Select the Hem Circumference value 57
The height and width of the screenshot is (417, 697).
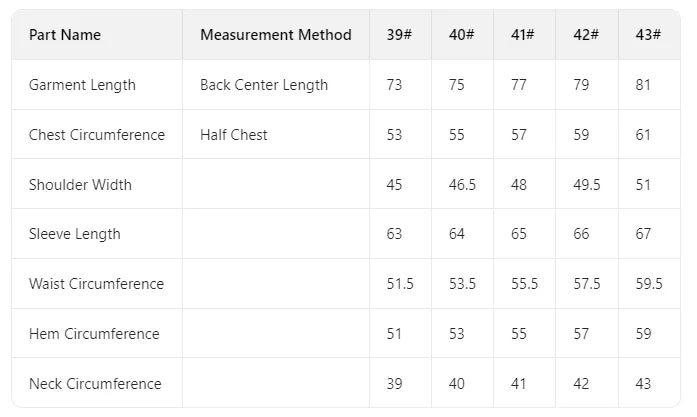[581, 333]
